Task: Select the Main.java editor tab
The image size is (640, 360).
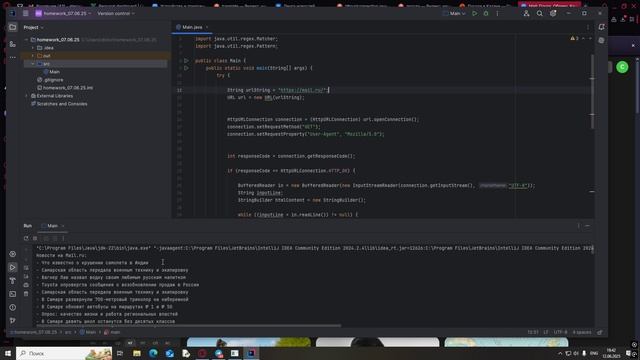Action: click(191, 27)
